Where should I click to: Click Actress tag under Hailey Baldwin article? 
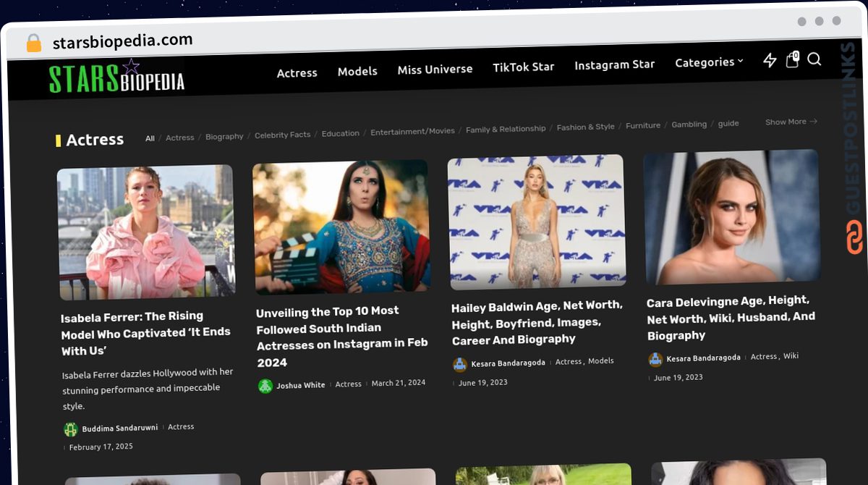point(570,361)
